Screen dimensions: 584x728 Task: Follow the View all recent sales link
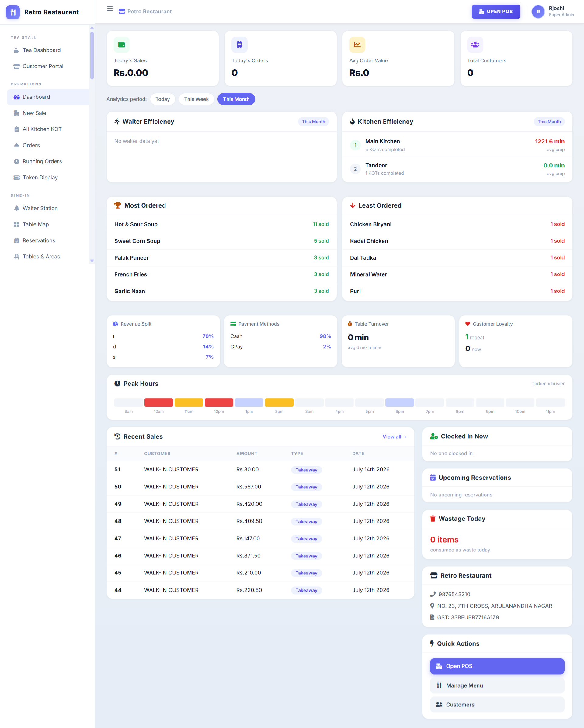(x=395, y=436)
